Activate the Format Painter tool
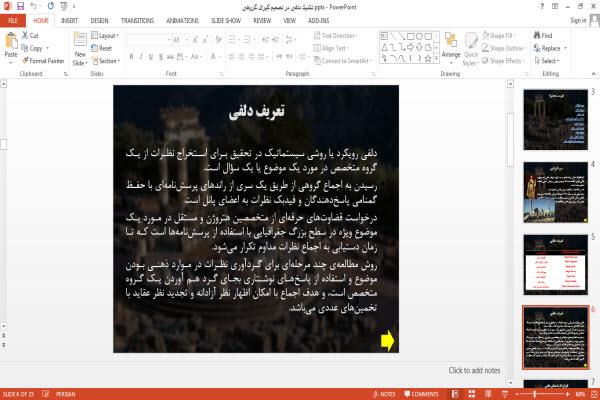The image size is (600, 400). pos(43,60)
